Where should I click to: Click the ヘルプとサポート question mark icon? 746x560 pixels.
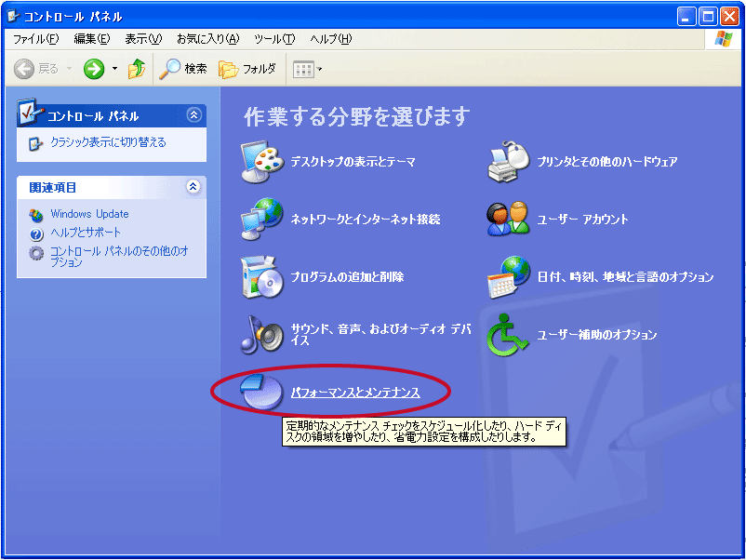pyautogui.click(x=36, y=234)
